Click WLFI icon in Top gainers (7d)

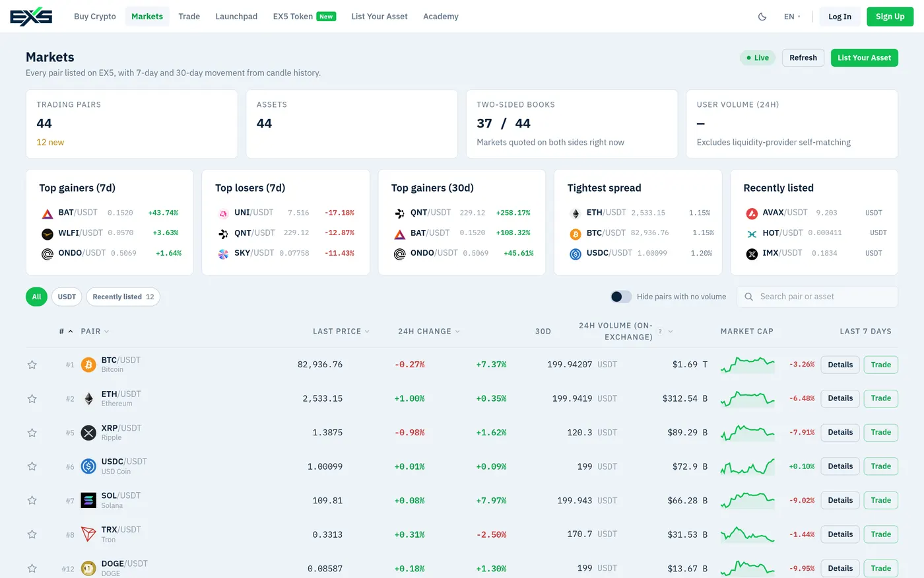tap(48, 234)
